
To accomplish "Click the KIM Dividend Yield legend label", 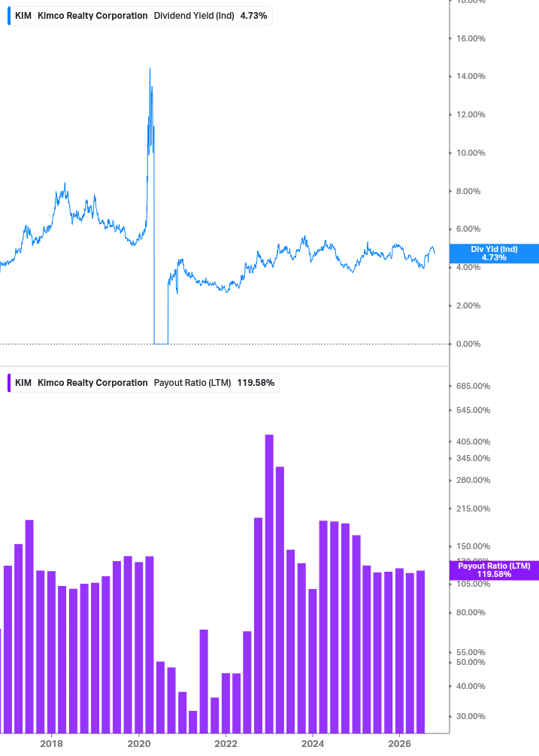I will (x=141, y=16).
